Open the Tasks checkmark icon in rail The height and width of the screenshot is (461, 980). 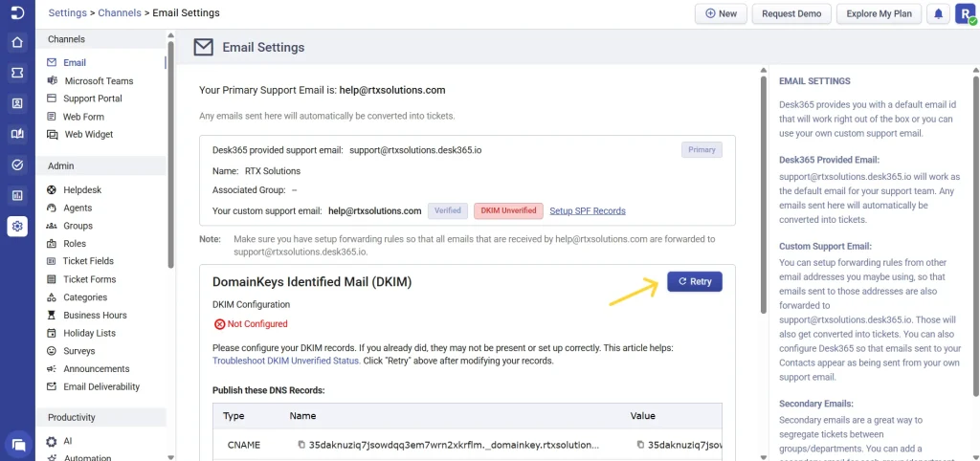point(17,165)
